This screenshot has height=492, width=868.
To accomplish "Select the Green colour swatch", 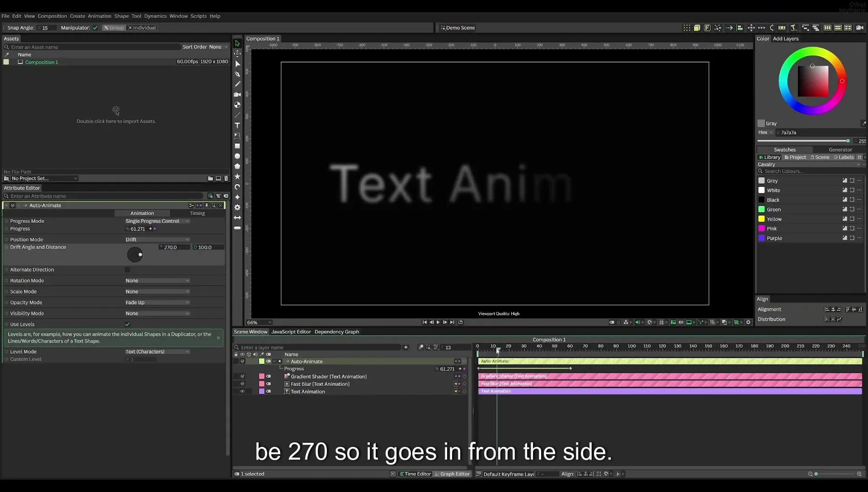I will pos(761,209).
